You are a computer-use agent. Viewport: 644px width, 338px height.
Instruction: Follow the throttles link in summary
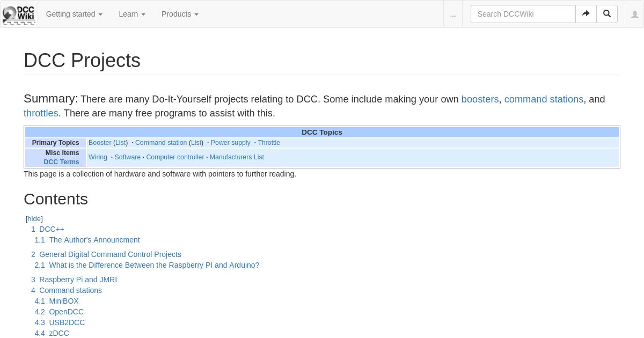(41, 113)
